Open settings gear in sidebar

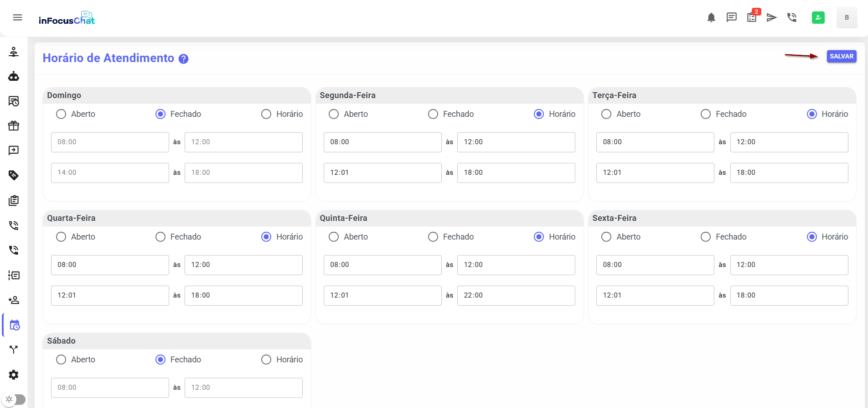point(14,375)
